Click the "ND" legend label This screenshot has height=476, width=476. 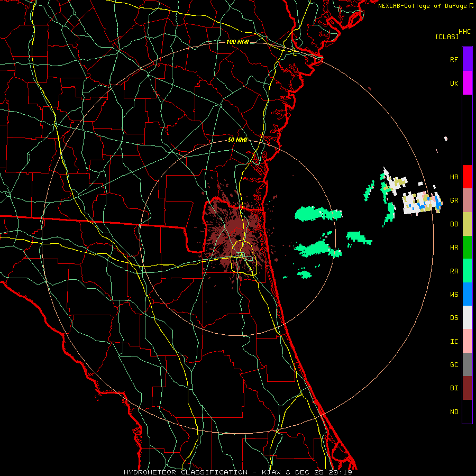click(454, 412)
